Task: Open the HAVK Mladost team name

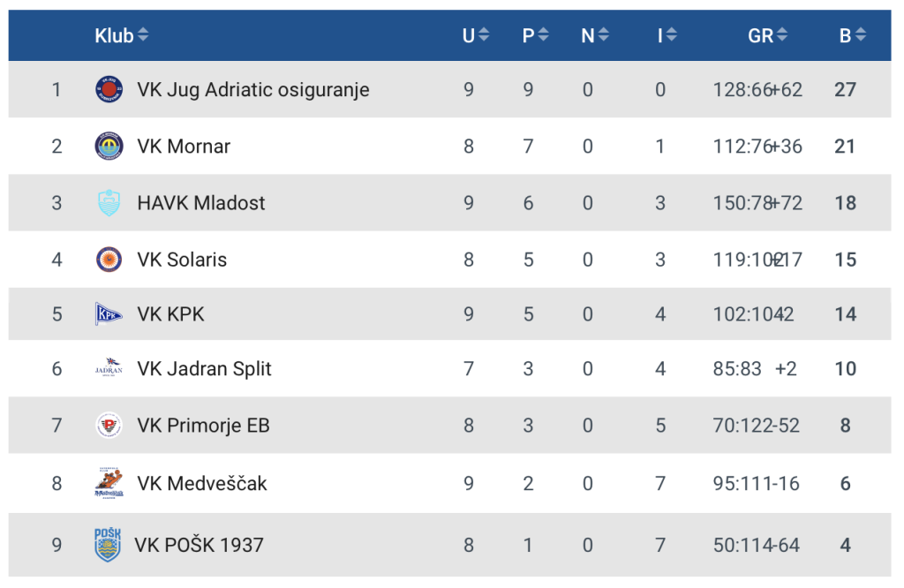Action: coord(201,203)
